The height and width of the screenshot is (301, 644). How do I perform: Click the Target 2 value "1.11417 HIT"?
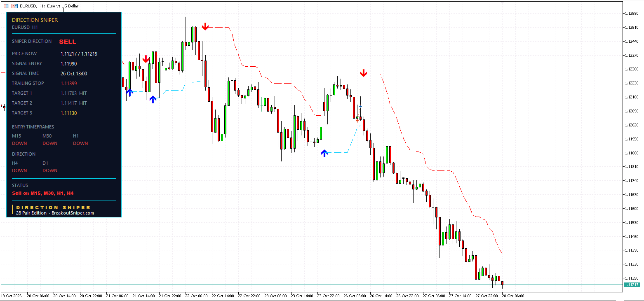click(74, 103)
